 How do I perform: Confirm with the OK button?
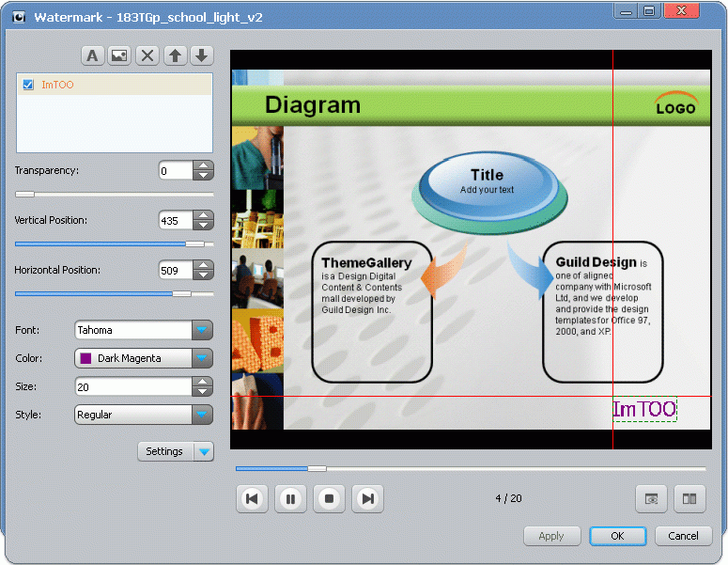(618, 536)
